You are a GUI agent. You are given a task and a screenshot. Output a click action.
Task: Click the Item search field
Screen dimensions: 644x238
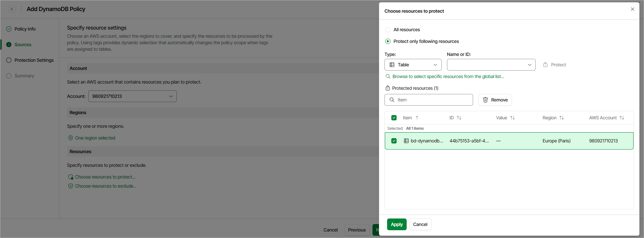point(433,100)
